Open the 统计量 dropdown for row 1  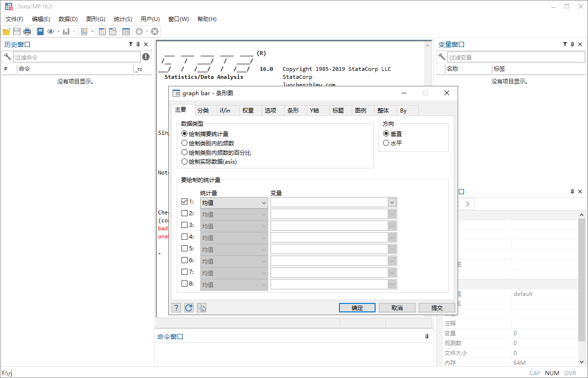tap(264, 202)
